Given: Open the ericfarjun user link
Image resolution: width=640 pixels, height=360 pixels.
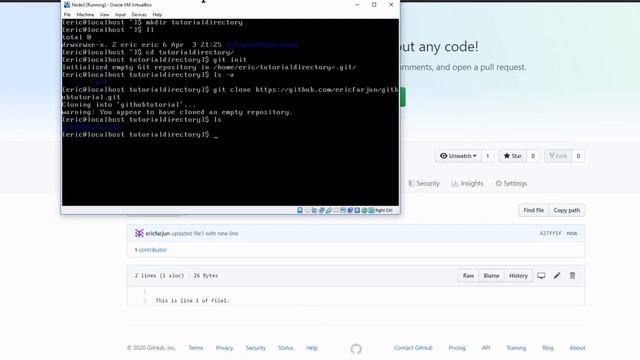Looking at the screenshot, I should point(158,233).
